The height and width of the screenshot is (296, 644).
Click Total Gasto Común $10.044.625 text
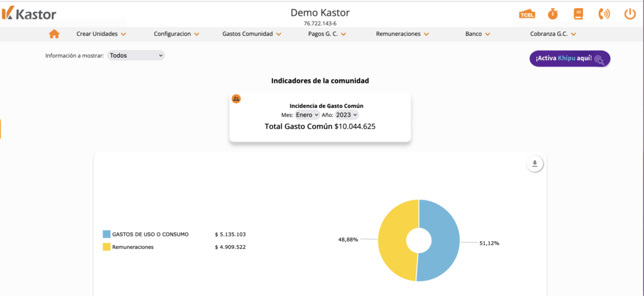(320, 126)
